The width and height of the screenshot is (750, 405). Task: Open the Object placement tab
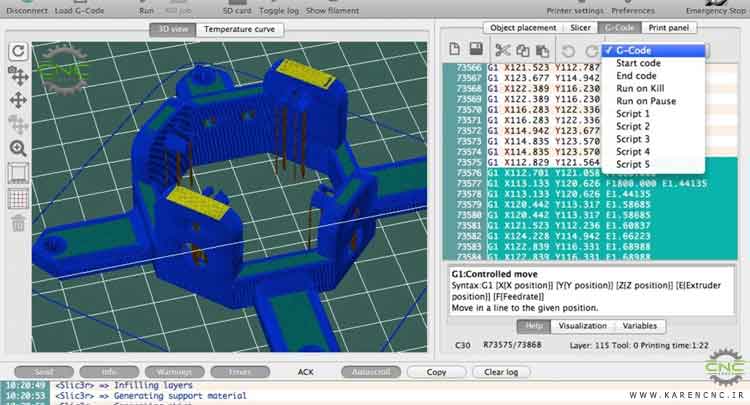point(523,28)
